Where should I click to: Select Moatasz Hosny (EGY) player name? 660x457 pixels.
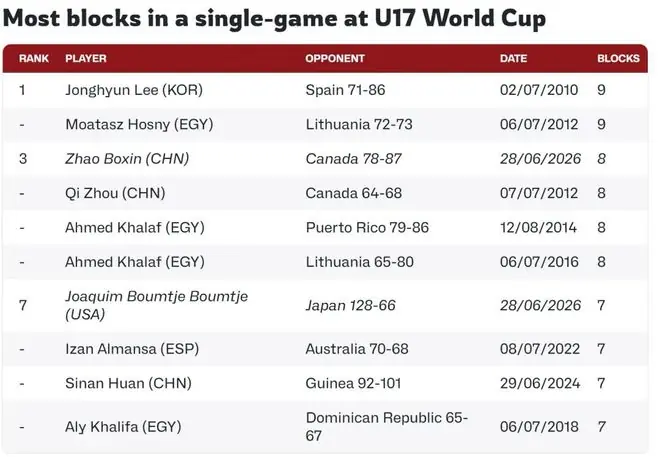tap(139, 125)
